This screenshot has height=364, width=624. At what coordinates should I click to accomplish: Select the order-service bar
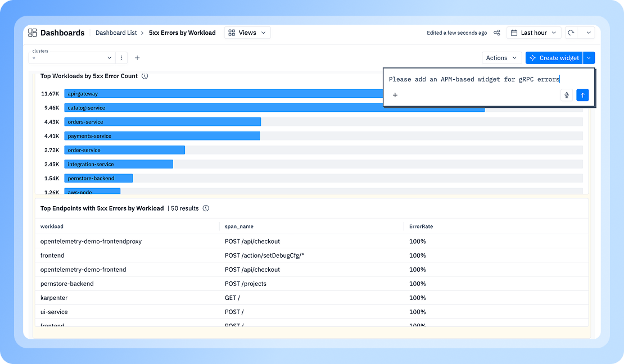125,150
